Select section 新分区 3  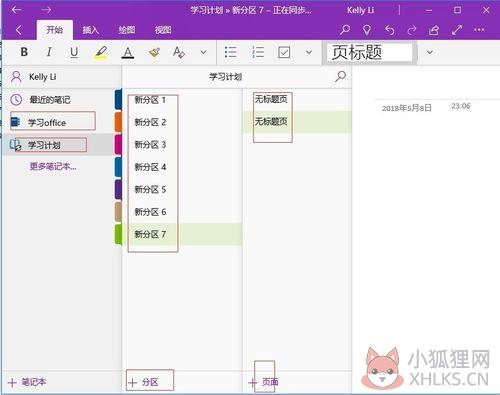click(182, 145)
